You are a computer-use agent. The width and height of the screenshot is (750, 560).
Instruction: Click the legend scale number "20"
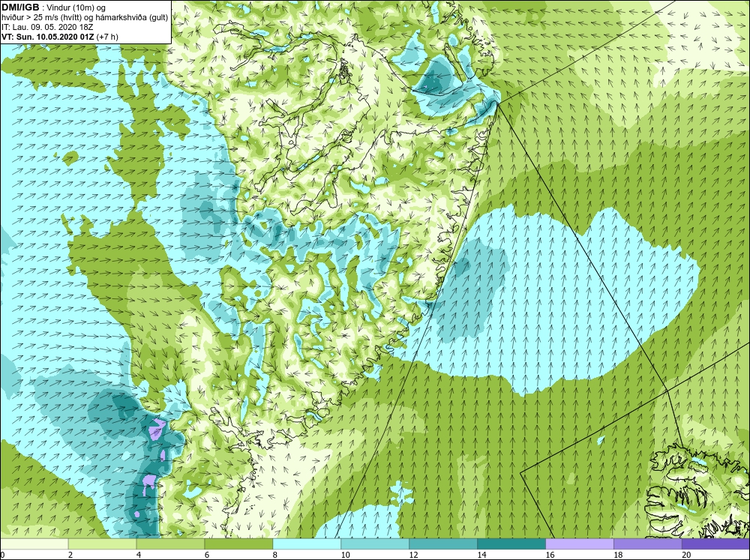(686, 555)
